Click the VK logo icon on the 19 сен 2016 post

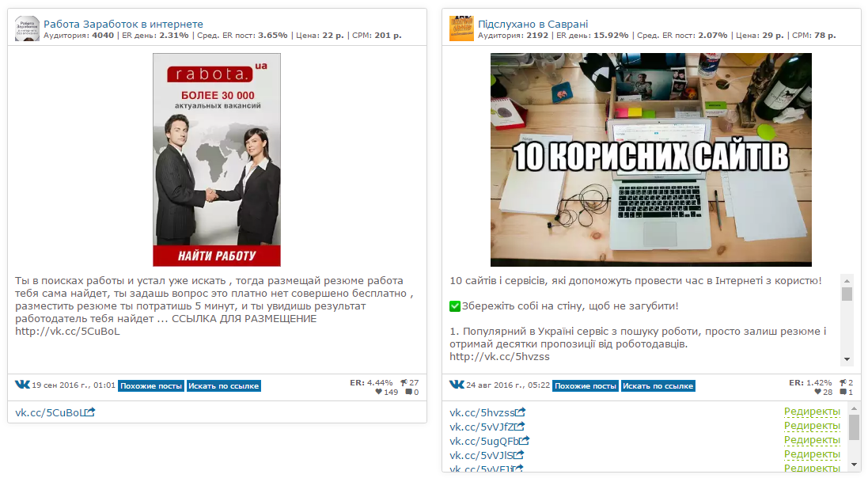pyautogui.click(x=22, y=385)
